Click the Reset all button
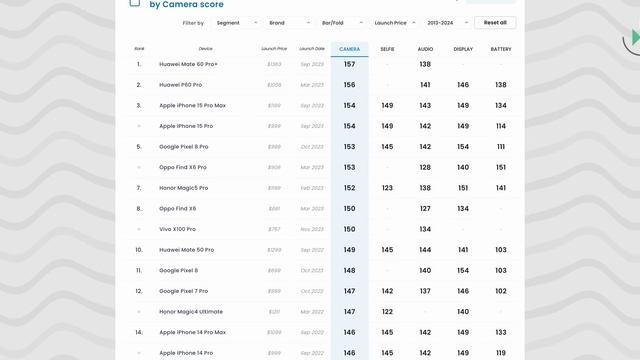The width and height of the screenshot is (640, 360). [x=495, y=22]
